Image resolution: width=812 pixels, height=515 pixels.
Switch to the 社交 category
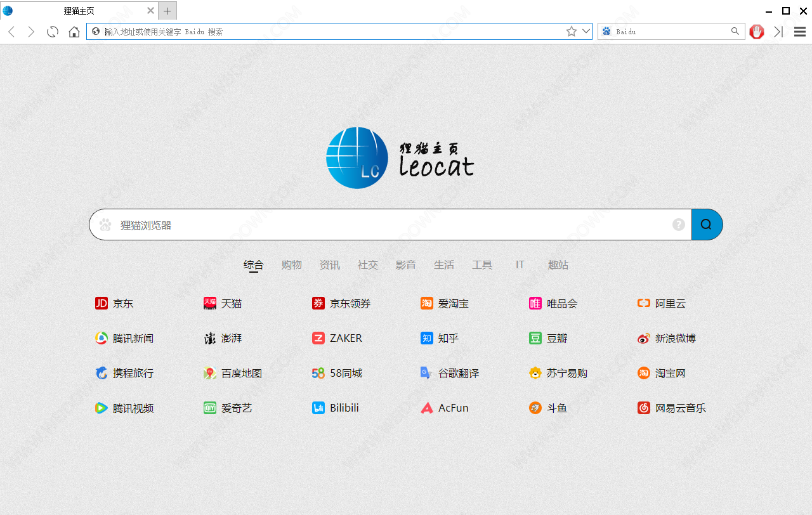click(368, 265)
